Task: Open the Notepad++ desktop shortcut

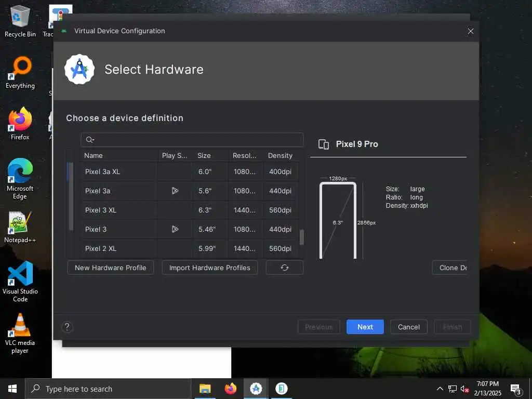Action: click(x=20, y=227)
